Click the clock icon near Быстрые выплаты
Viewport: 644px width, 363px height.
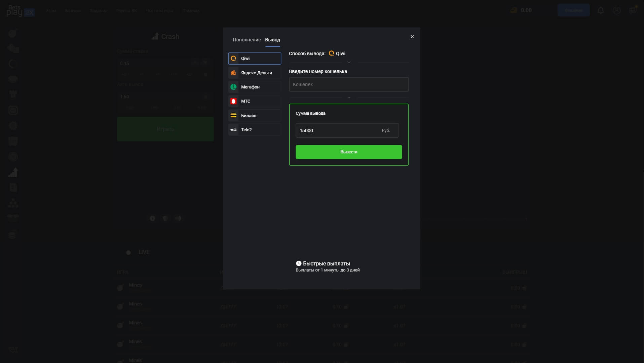(x=299, y=263)
